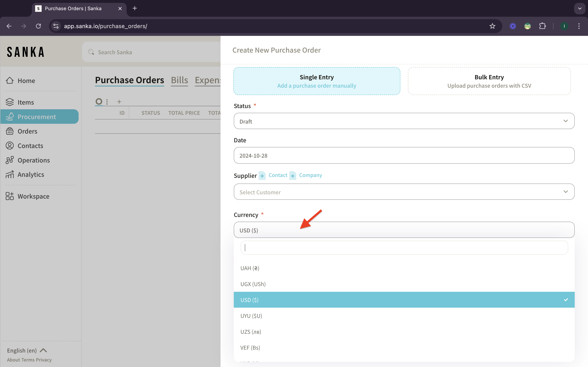Switch to the Bills tab
Viewport: 588px width, 367px height.
179,80
